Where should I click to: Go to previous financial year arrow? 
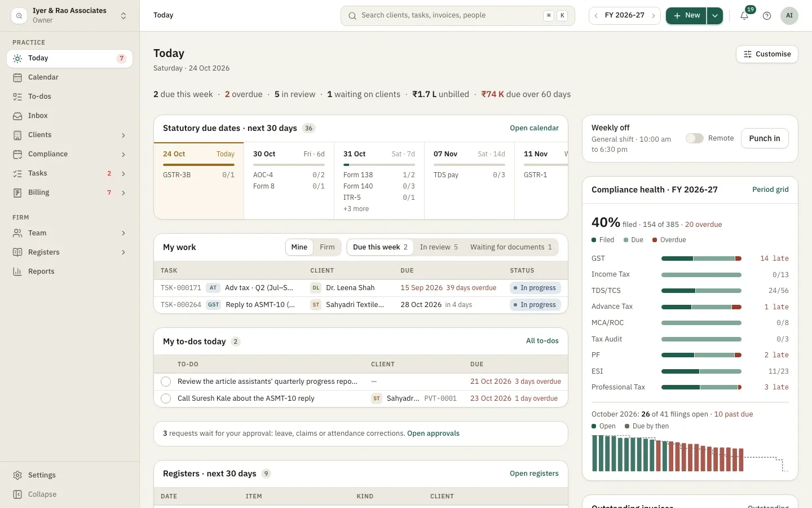[596, 16]
